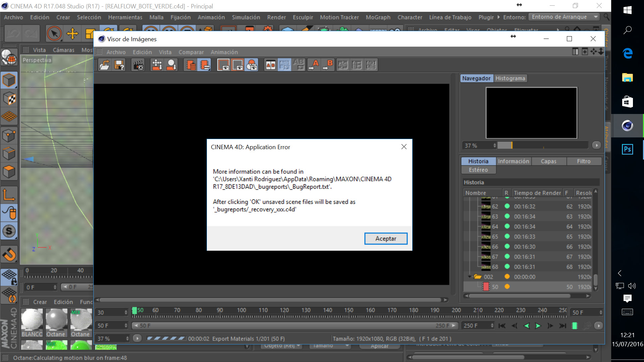Click the Enable Axis L-shaped icon
This screenshot has height=362, width=644.
[x=9, y=194]
